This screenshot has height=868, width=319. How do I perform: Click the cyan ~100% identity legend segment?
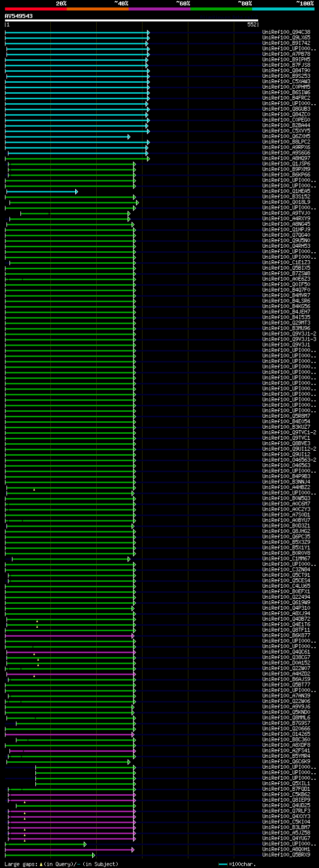(283, 8)
